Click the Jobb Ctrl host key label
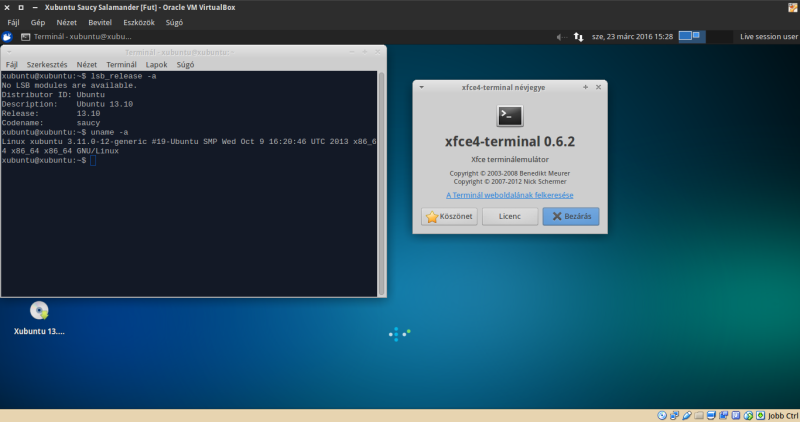Viewport: 800px width, 422px height. [783, 416]
